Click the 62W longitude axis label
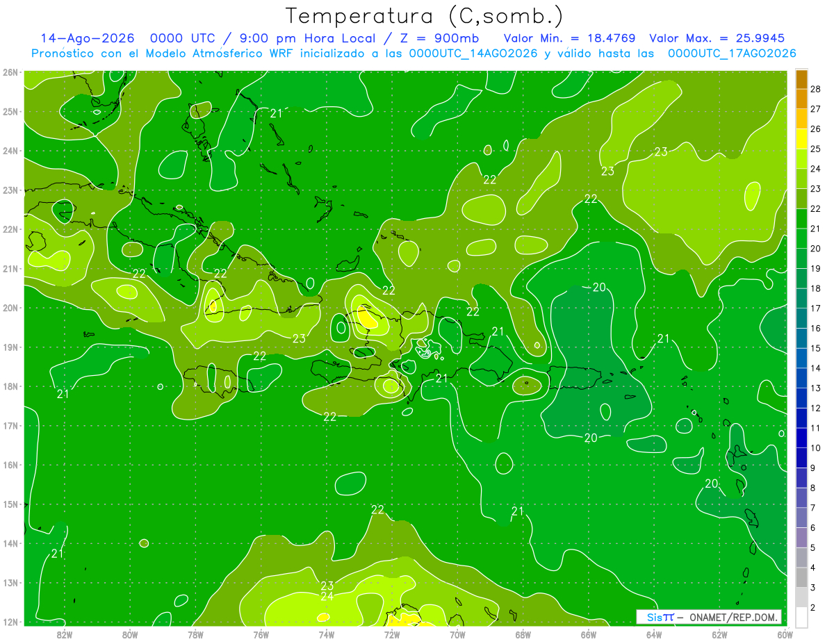834x644 pixels. 719,634
